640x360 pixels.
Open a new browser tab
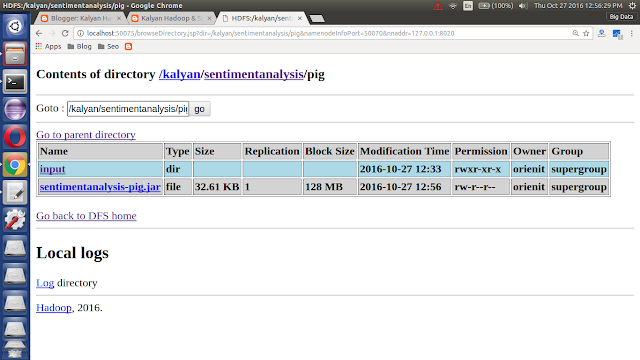click(x=317, y=19)
